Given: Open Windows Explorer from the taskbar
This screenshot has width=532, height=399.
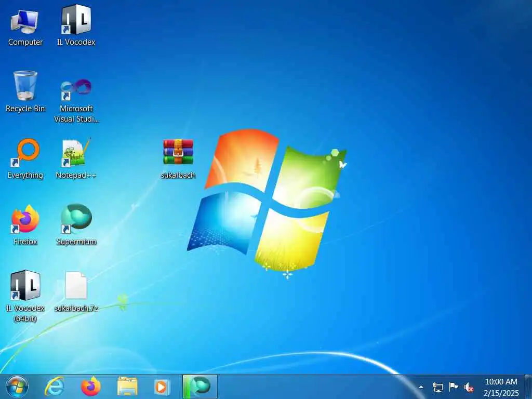Looking at the screenshot, I should tap(128, 387).
